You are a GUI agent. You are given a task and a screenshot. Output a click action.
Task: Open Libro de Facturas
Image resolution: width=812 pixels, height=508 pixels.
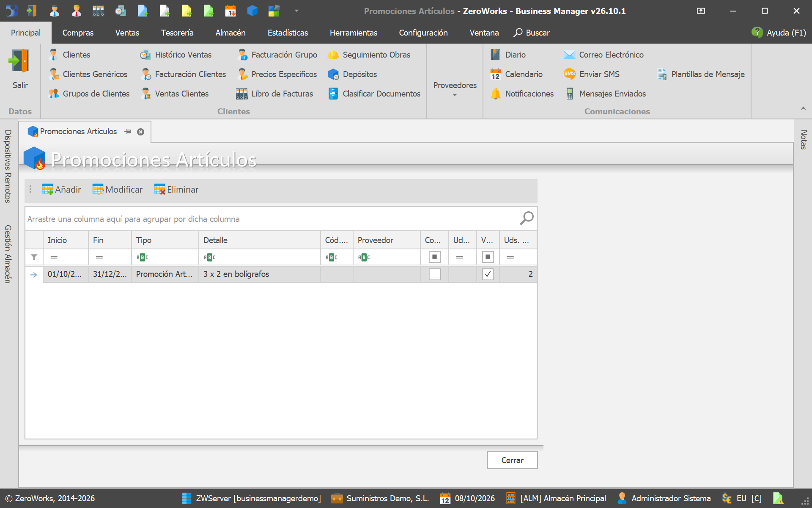(x=274, y=94)
